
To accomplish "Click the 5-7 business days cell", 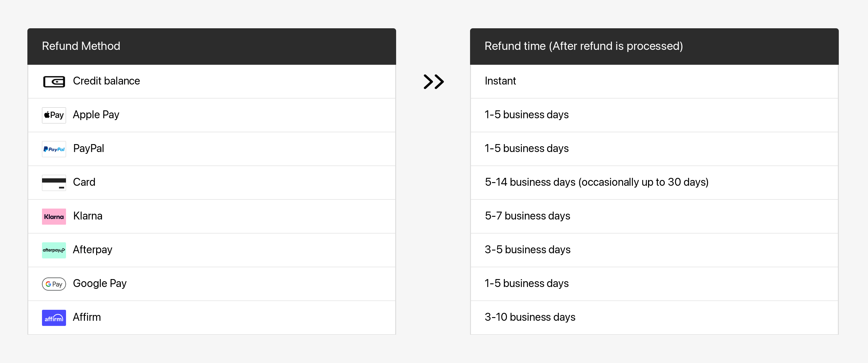I will 527,216.
